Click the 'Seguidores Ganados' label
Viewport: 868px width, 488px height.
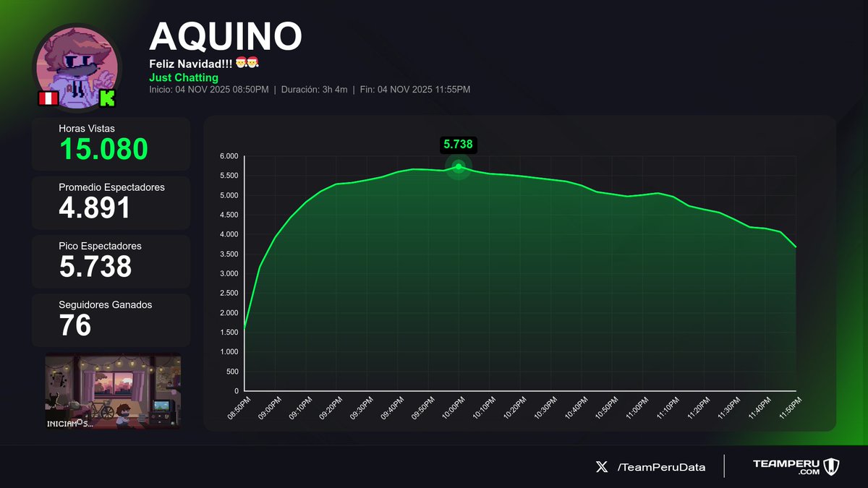point(106,305)
